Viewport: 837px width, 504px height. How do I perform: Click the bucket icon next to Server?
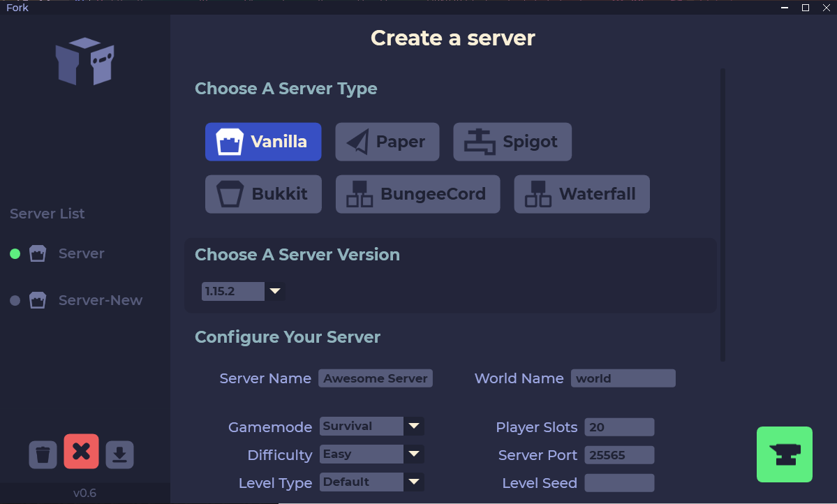tap(38, 253)
